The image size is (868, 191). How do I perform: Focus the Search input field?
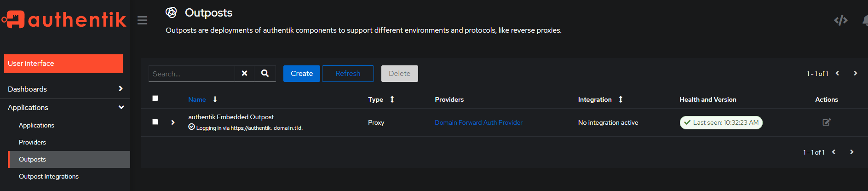click(x=192, y=74)
